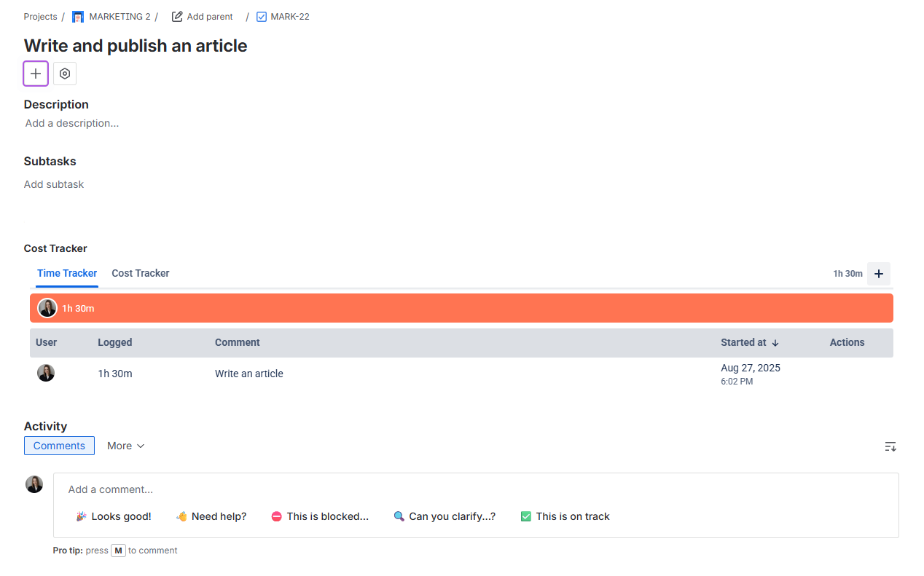
Task: Click the plus button below the title
Action: [x=36, y=74]
